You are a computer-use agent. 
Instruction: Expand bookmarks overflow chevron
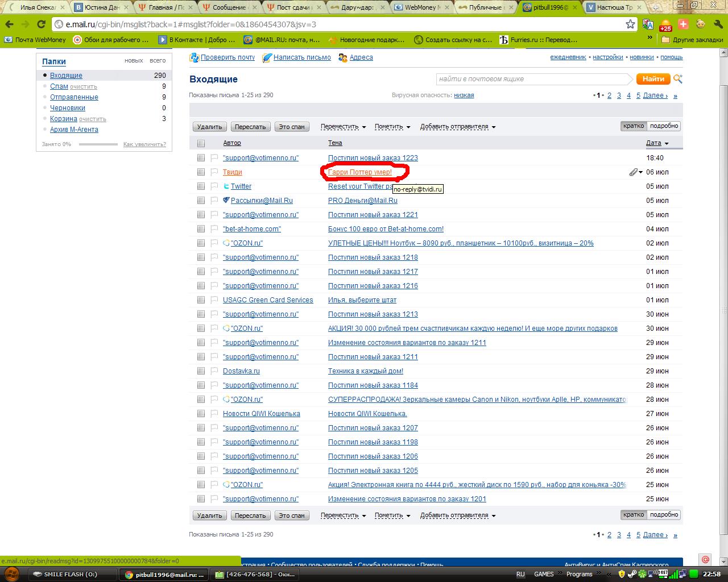click(x=650, y=38)
